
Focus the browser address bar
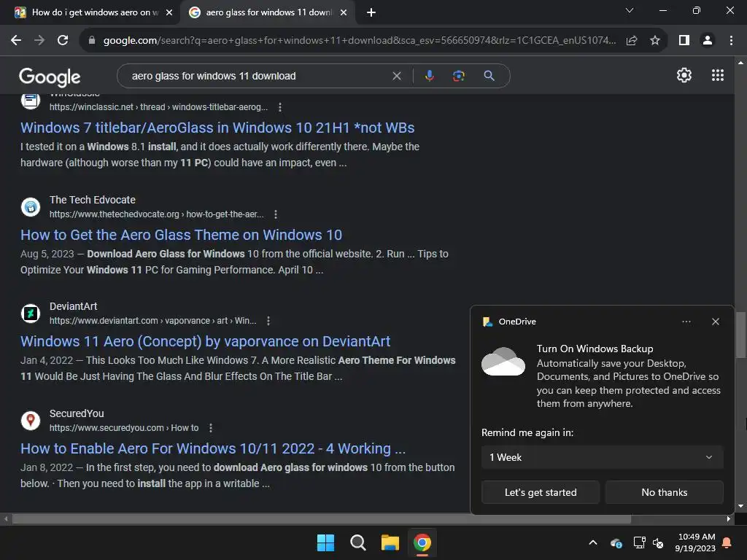[x=360, y=41]
